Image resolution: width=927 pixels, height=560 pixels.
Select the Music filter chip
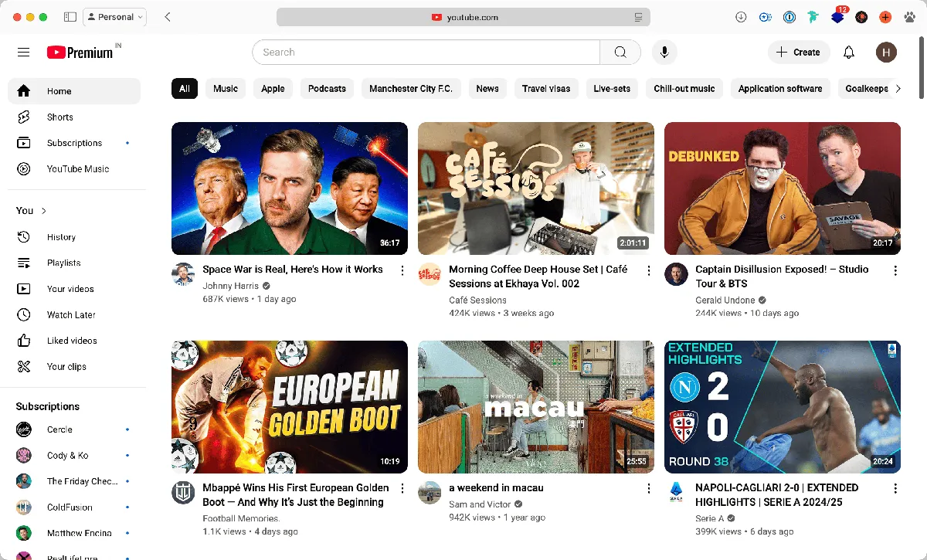(226, 89)
